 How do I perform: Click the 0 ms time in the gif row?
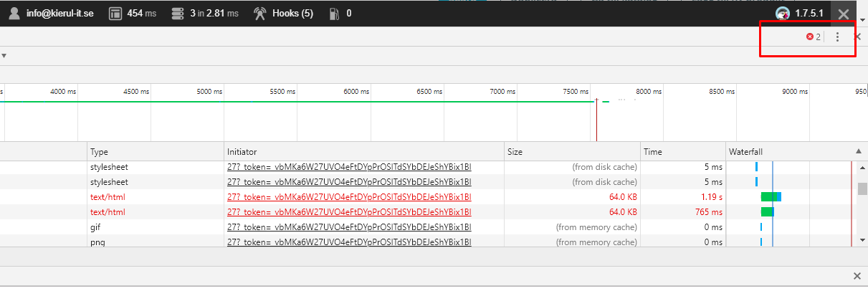click(713, 227)
